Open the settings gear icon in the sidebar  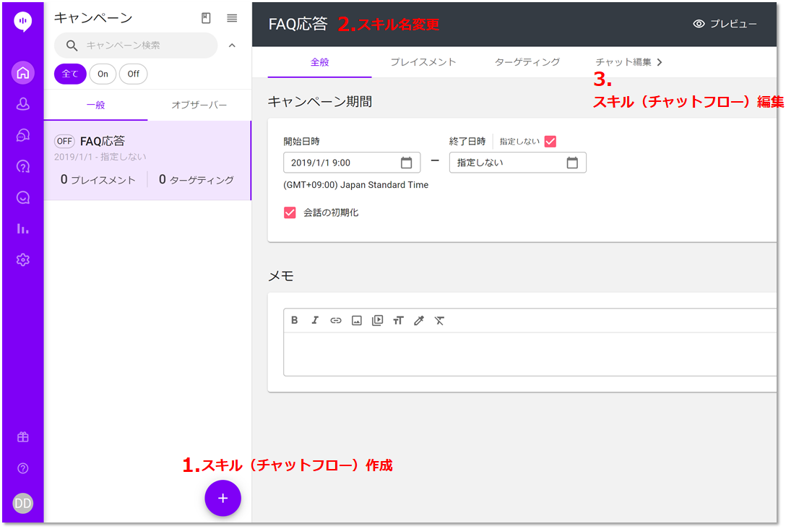[23, 259]
